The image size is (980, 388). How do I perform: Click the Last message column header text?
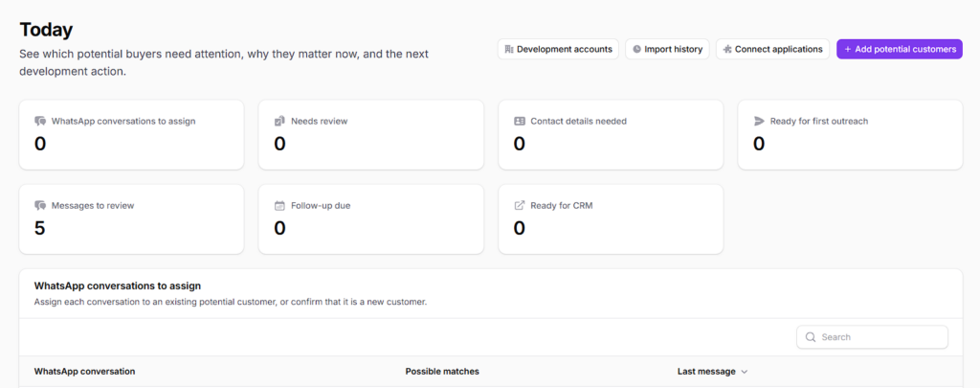pyautogui.click(x=706, y=371)
